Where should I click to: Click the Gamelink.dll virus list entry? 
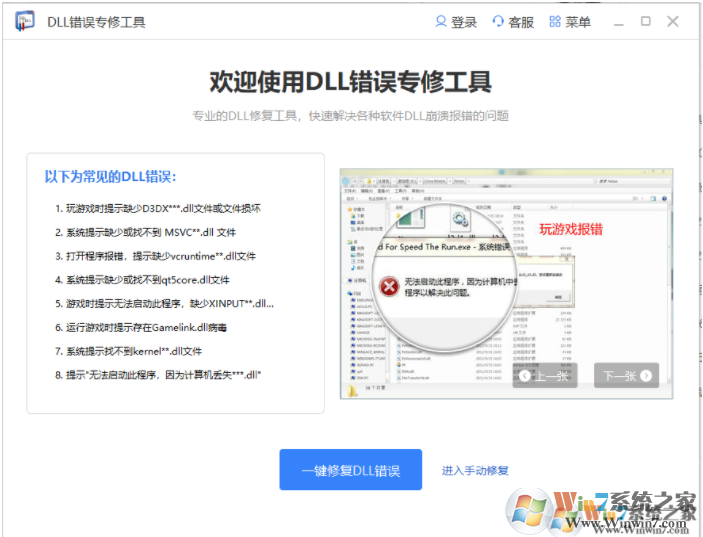pos(153,327)
